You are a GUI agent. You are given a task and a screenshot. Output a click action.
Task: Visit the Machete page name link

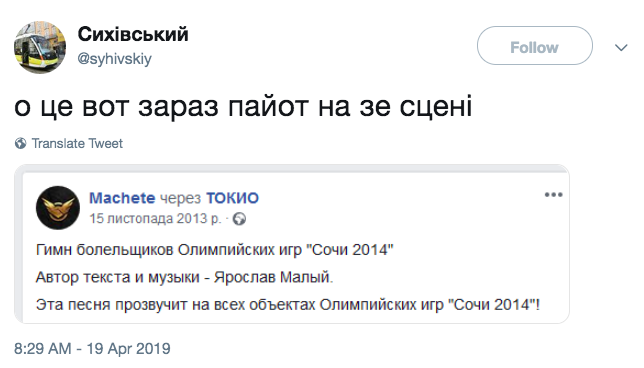pyautogui.click(x=122, y=198)
